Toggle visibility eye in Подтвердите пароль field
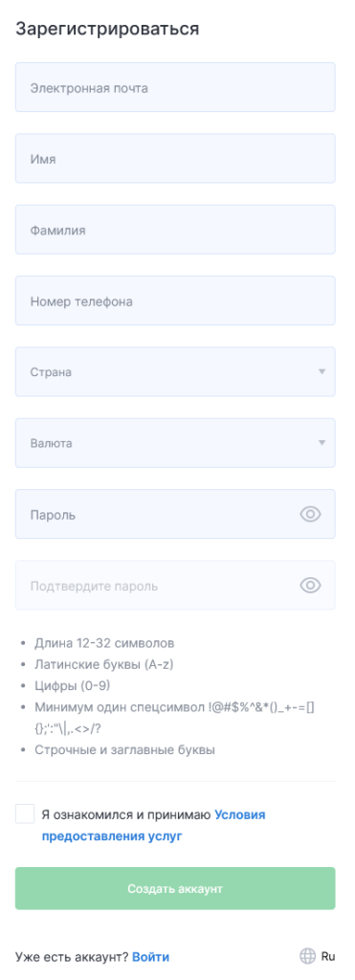 click(x=310, y=586)
